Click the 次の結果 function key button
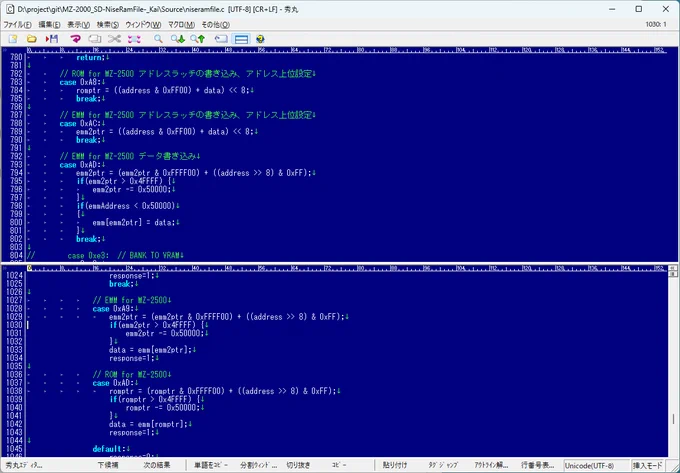Image resolution: width=680 pixels, height=473 pixels. 157,465
